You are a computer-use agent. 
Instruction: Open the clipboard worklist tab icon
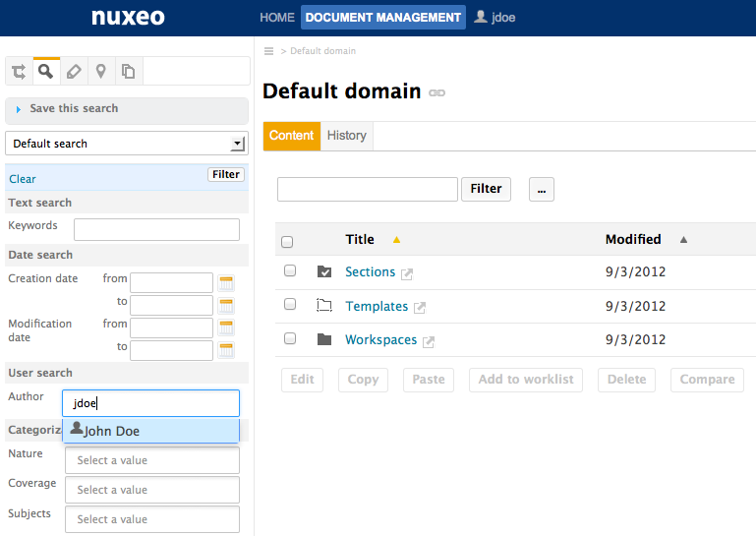click(128, 71)
